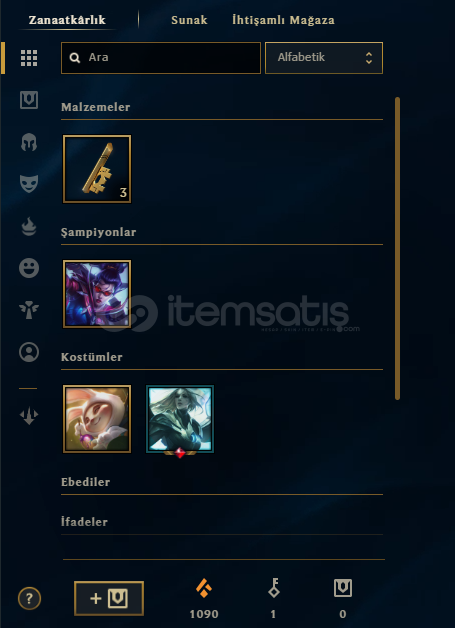Select the all-items grid filter icon
The height and width of the screenshot is (628, 455).
pos(29,58)
